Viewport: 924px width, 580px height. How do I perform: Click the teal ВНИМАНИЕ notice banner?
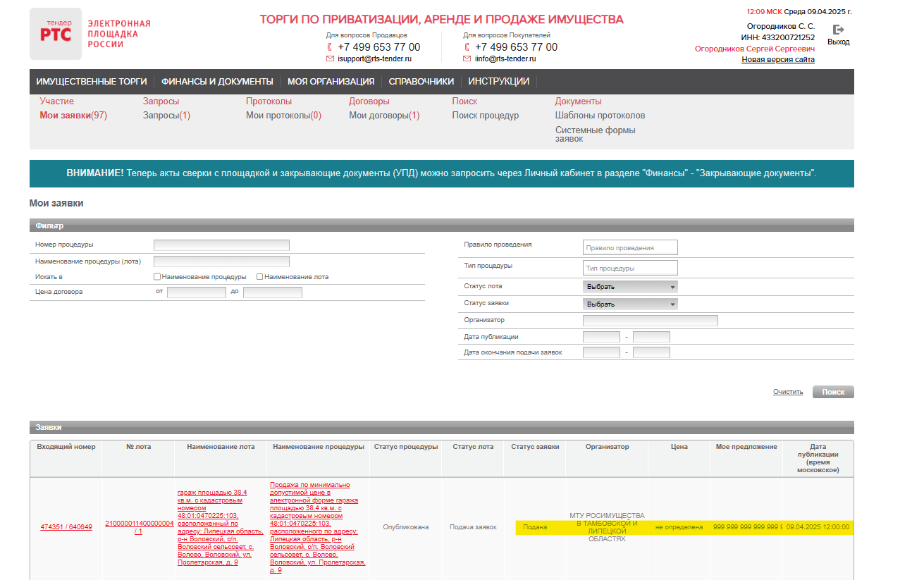point(442,173)
